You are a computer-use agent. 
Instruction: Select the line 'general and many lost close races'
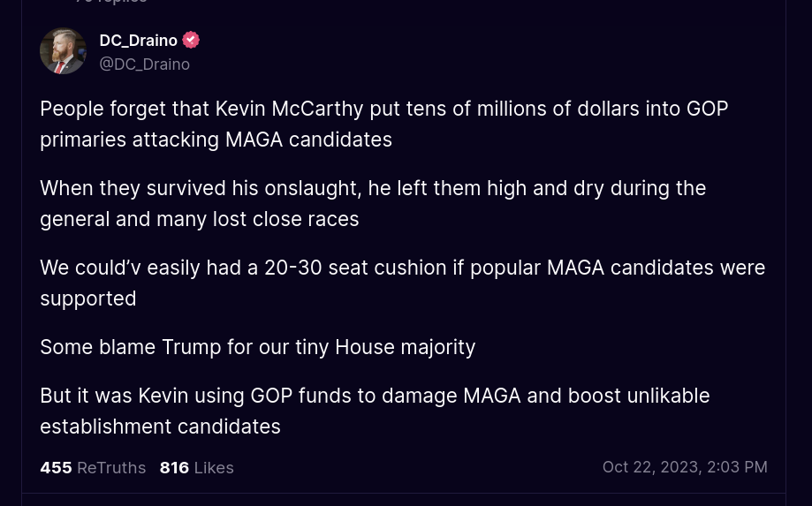pos(200,219)
